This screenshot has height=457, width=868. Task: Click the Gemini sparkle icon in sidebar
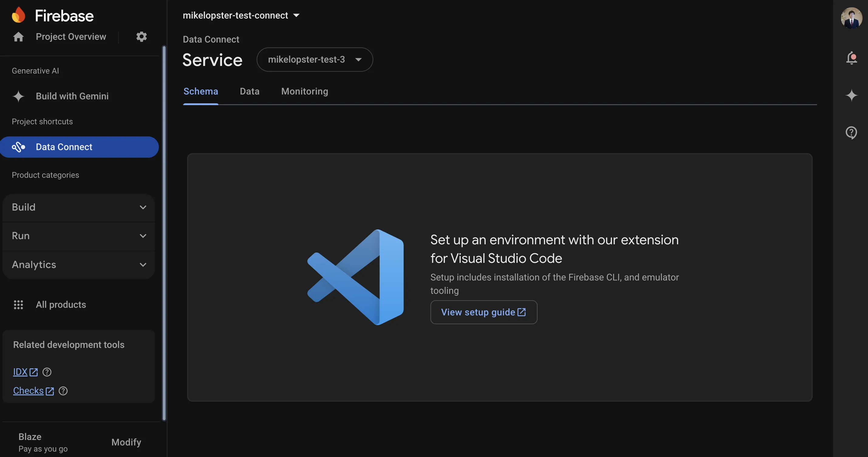click(x=18, y=96)
